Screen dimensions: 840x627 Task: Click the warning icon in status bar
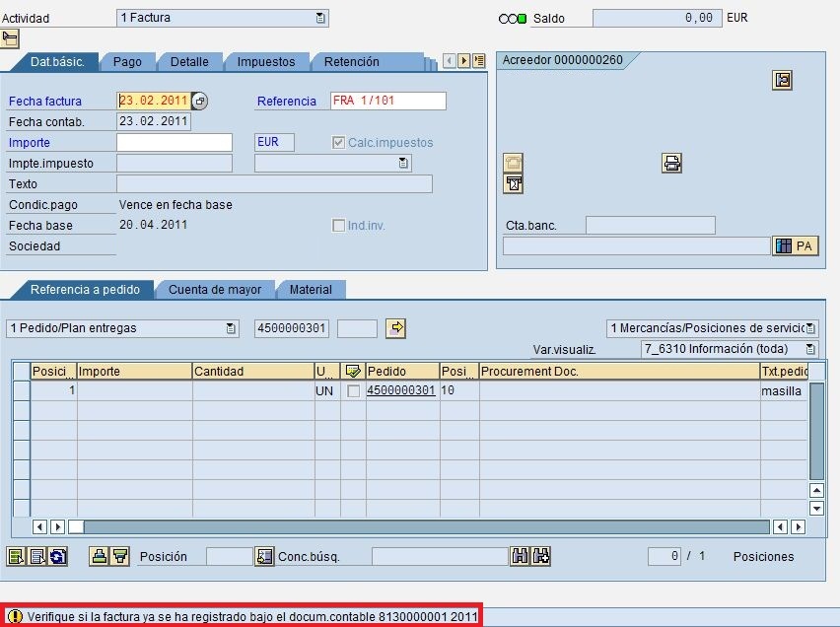(x=15, y=616)
